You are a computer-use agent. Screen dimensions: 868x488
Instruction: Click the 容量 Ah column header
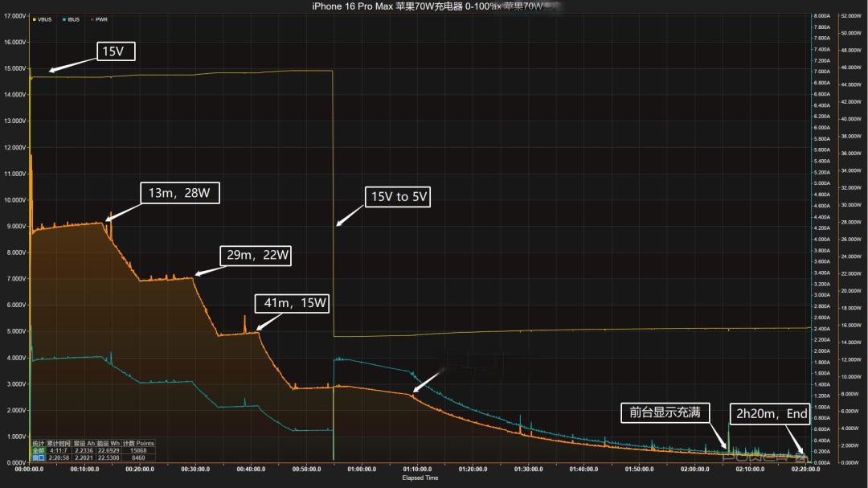[84, 443]
